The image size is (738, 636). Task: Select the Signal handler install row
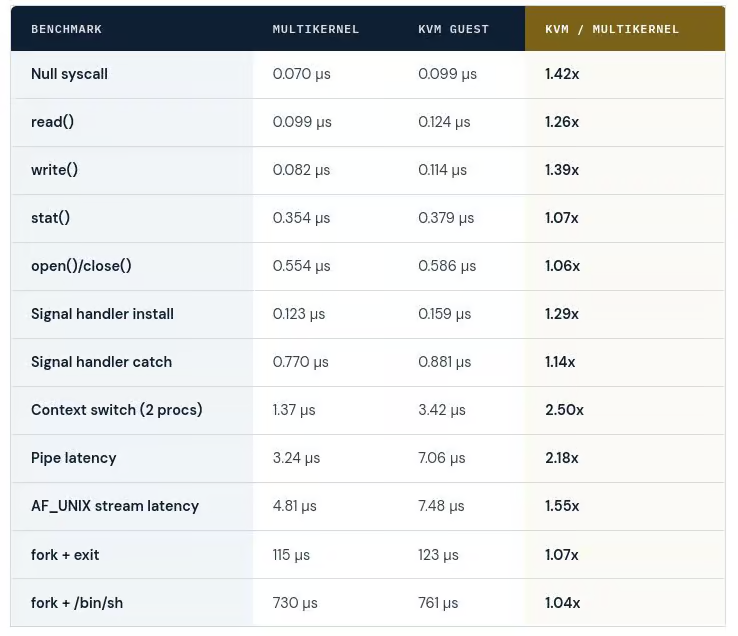368,314
